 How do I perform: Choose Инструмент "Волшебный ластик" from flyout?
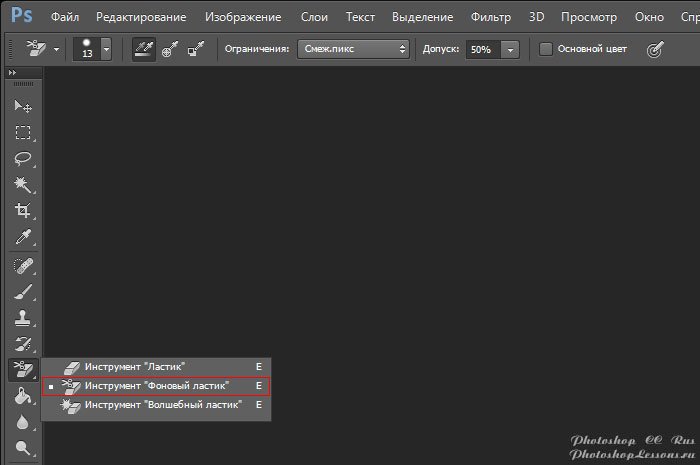(x=163, y=405)
